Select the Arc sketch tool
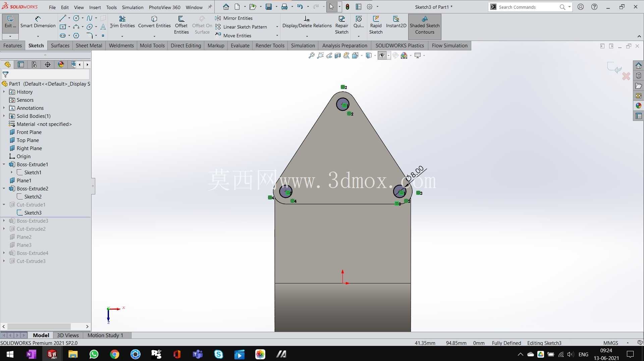The height and width of the screenshot is (361, 644). click(x=76, y=27)
